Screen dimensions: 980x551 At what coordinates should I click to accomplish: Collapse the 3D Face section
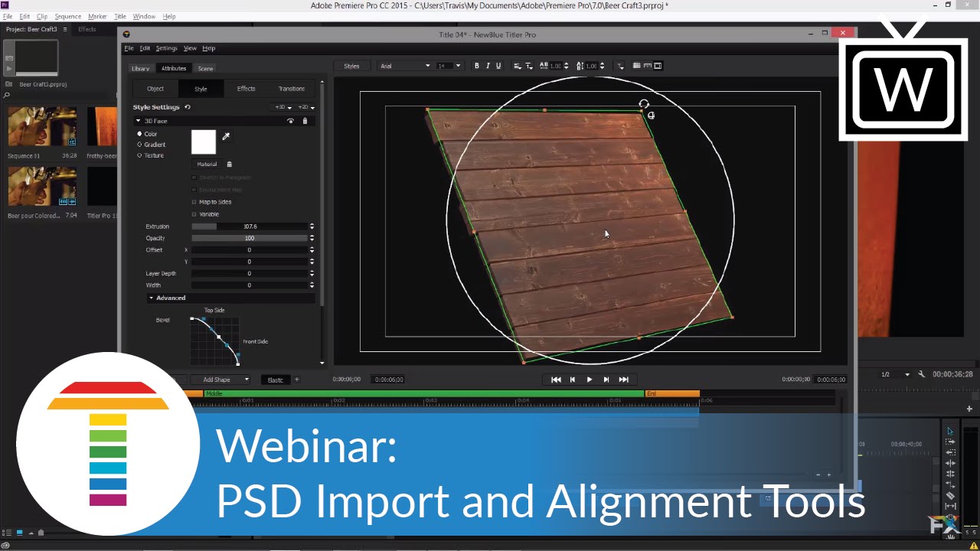click(x=139, y=121)
